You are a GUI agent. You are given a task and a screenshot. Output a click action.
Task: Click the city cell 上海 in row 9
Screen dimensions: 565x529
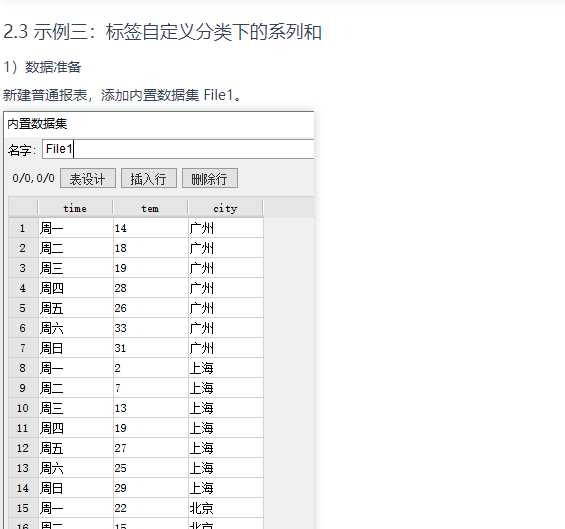(226, 388)
